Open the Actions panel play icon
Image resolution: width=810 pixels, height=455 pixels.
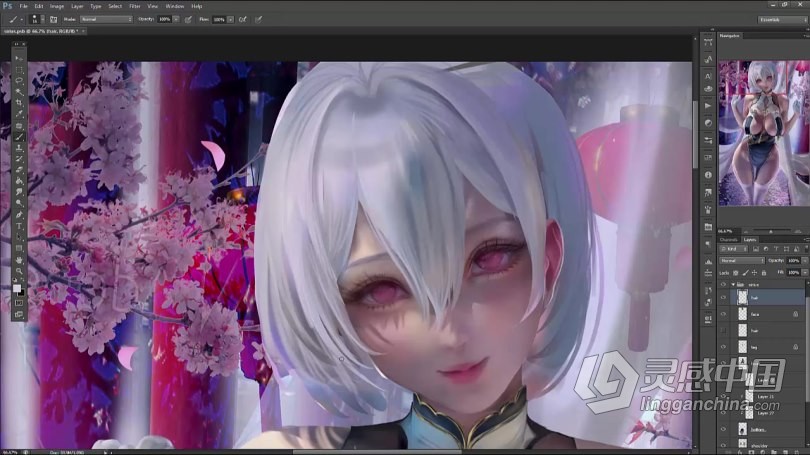click(708, 106)
